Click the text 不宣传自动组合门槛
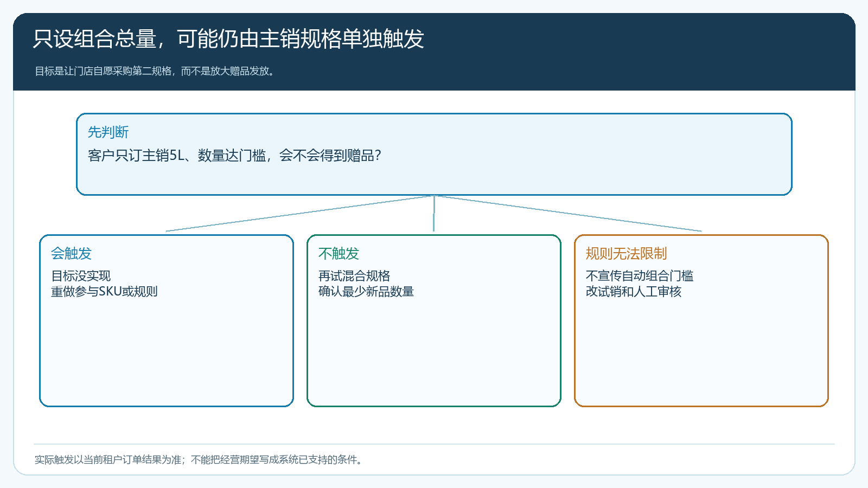Viewport: 868px width, 488px height. (640, 276)
